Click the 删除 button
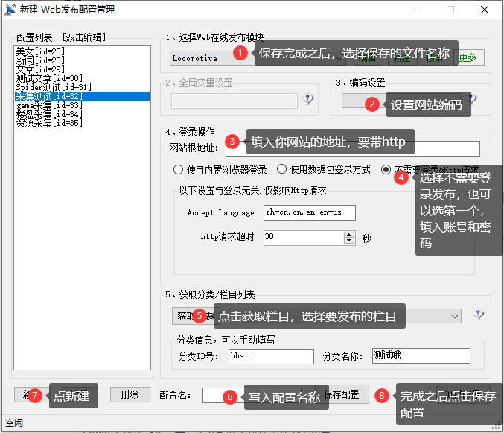 [130, 394]
